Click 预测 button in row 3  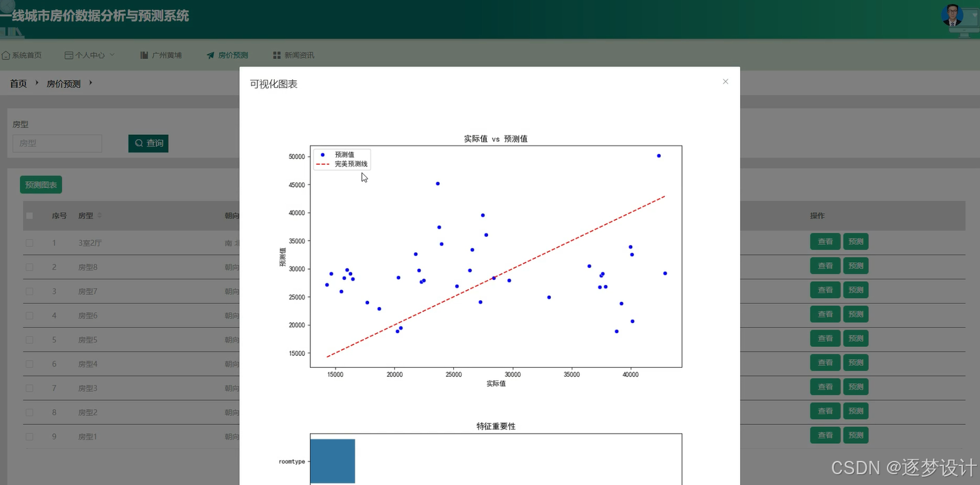click(856, 290)
